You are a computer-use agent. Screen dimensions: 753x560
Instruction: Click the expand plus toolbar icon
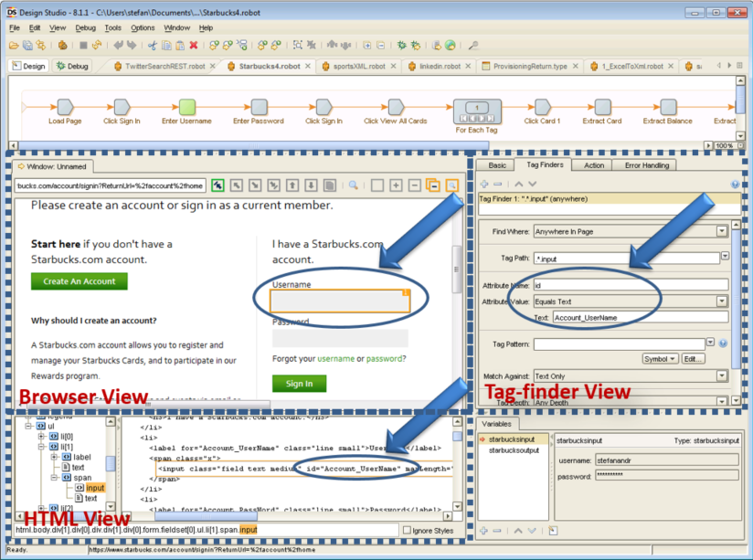click(366, 46)
